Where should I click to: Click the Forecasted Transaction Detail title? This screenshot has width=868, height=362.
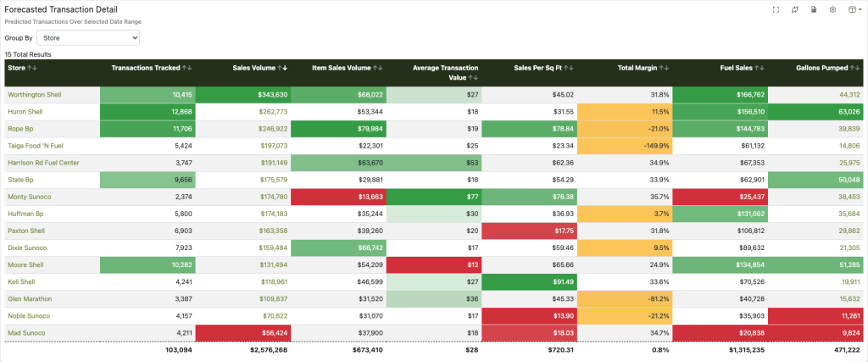pyautogui.click(x=61, y=10)
